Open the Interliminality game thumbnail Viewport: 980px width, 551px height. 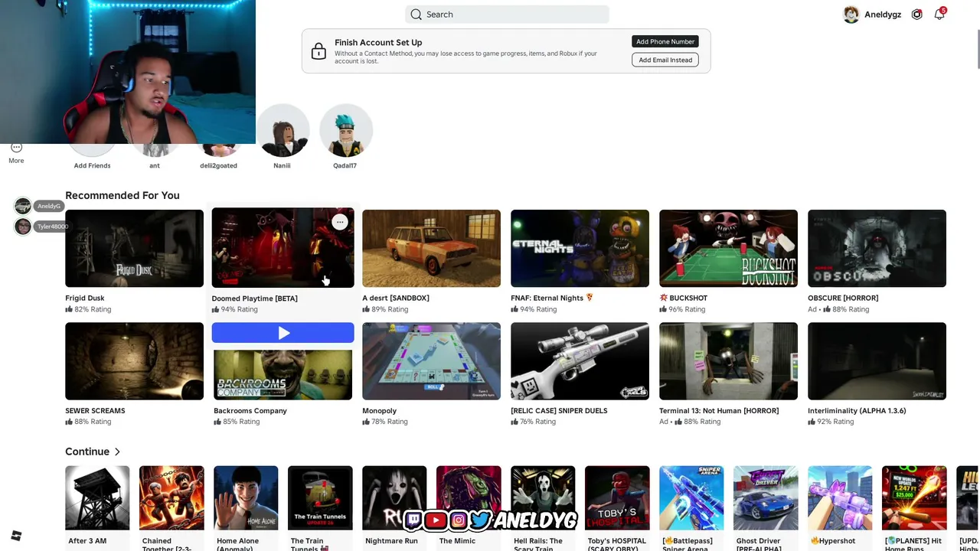[x=877, y=360]
